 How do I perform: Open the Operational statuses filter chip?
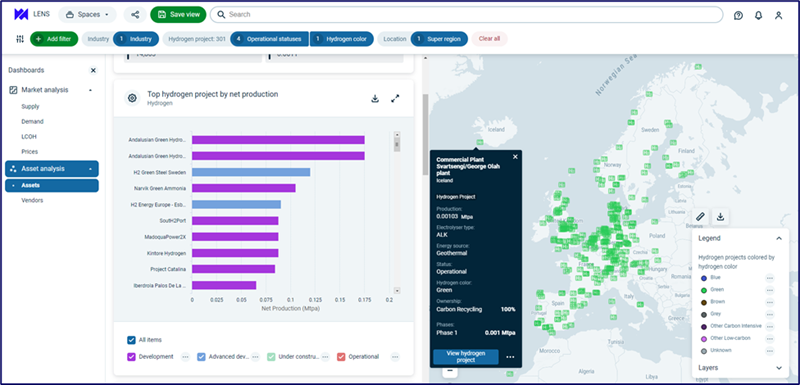pyautogui.click(x=269, y=39)
